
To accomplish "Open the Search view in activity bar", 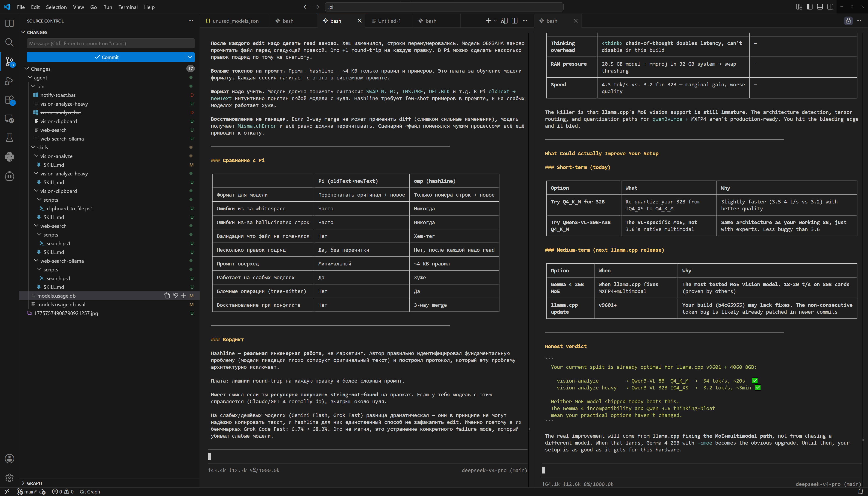I will coord(10,42).
